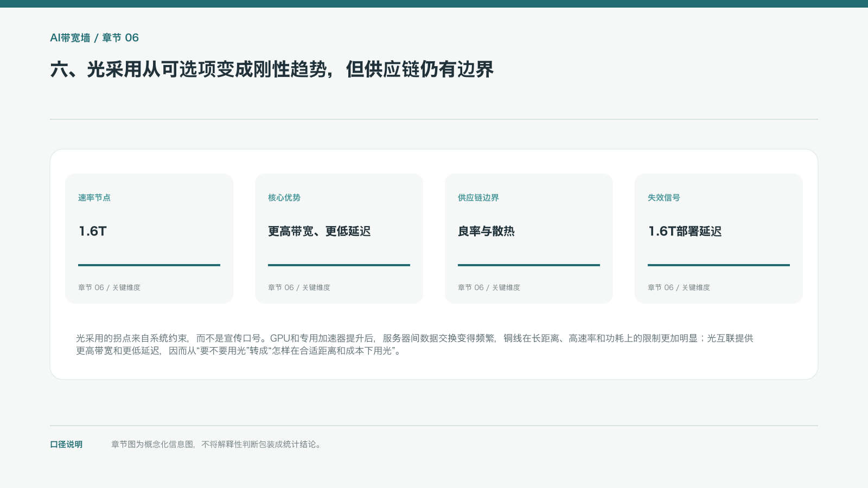This screenshot has width=868, height=488.
Task: Click the breadcrumb 'AI带宽墙 / 章节 06'
Action: 94,37
